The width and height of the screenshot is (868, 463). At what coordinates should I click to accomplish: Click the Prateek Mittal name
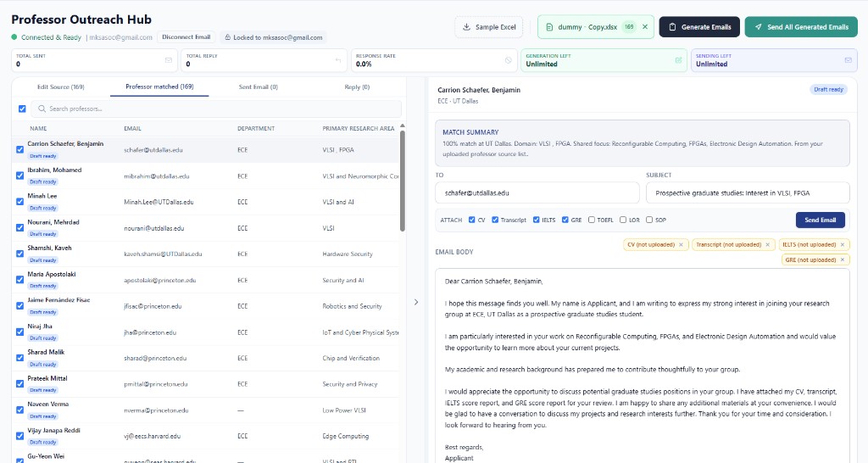pyautogui.click(x=47, y=378)
